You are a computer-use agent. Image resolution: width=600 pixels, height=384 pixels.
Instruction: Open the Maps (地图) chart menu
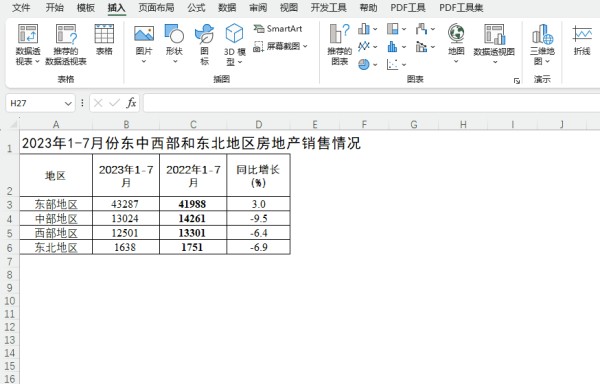click(456, 43)
